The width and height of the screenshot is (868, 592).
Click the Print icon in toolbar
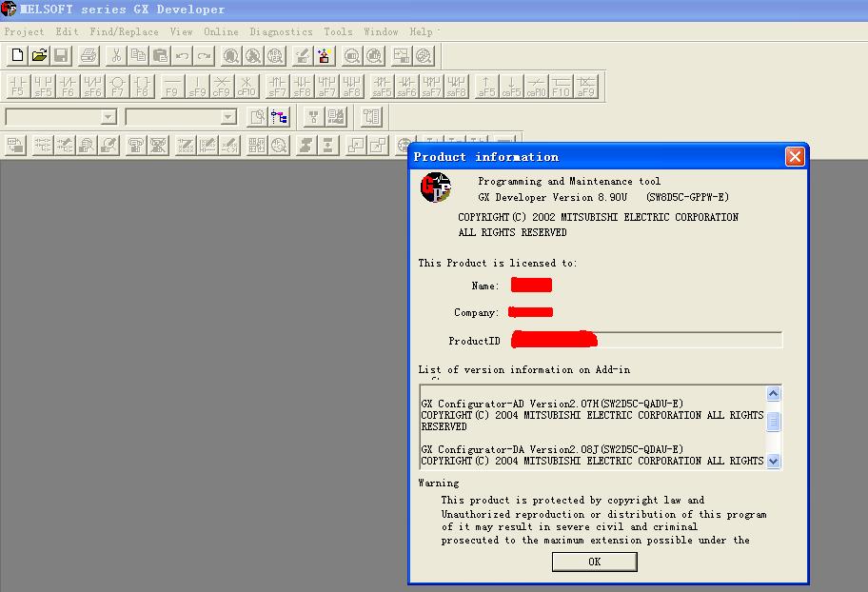(x=89, y=56)
